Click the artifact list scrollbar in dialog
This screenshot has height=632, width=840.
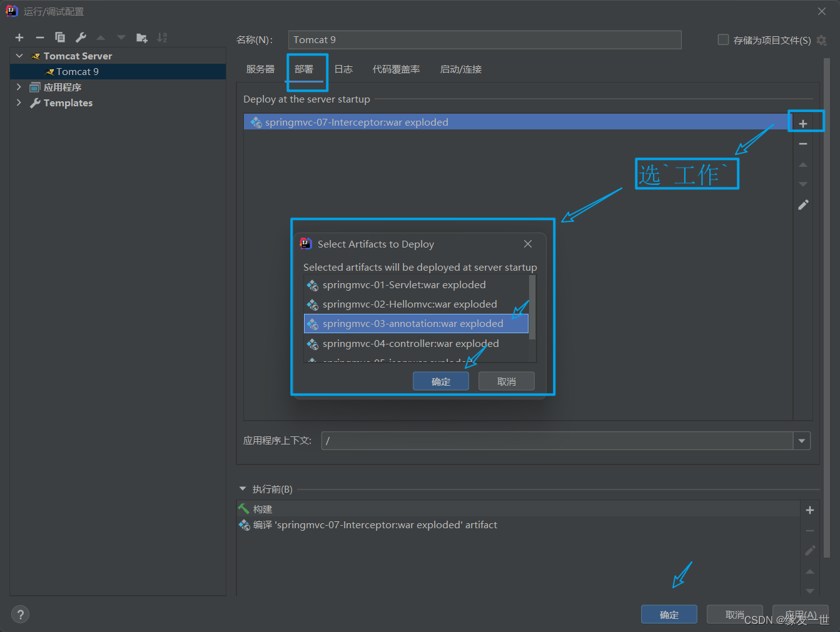click(533, 307)
